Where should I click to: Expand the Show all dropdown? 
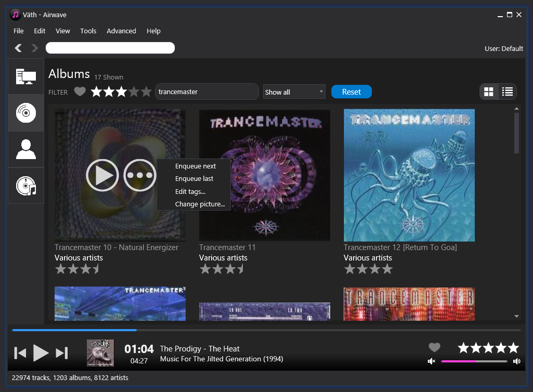click(294, 92)
